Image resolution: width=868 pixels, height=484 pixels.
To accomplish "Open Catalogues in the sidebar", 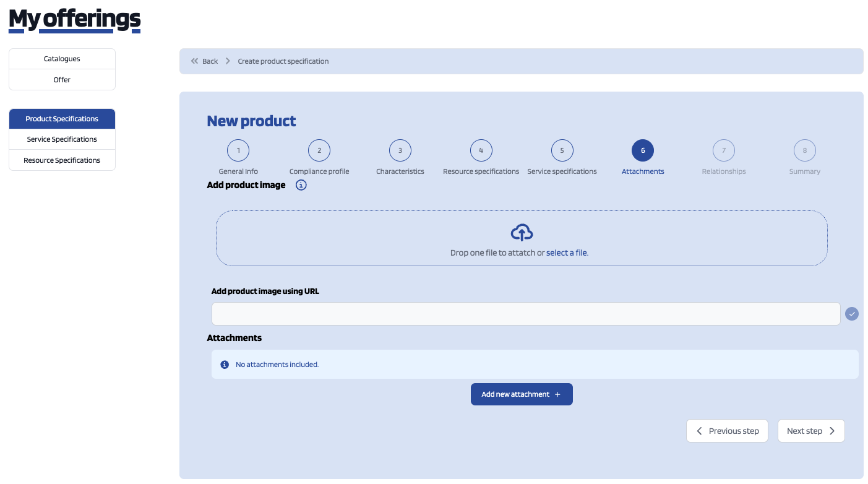I will pyautogui.click(x=62, y=59).
